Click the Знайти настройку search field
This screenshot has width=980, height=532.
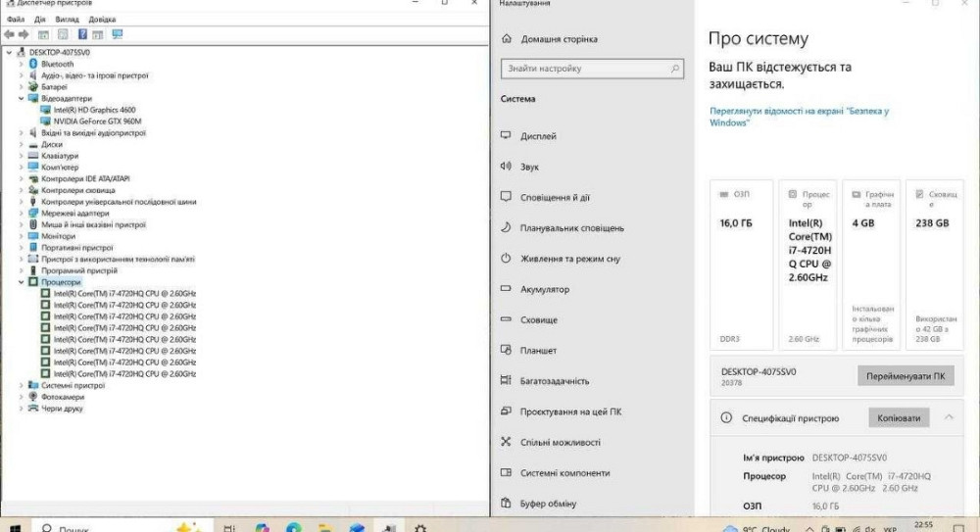(x=584, y=69)
